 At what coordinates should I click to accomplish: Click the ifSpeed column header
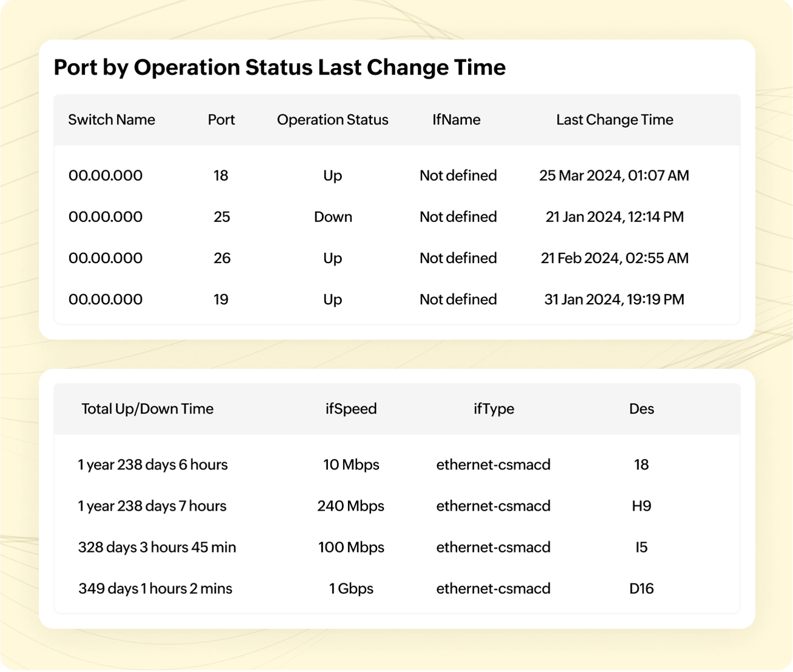point(351,409)
